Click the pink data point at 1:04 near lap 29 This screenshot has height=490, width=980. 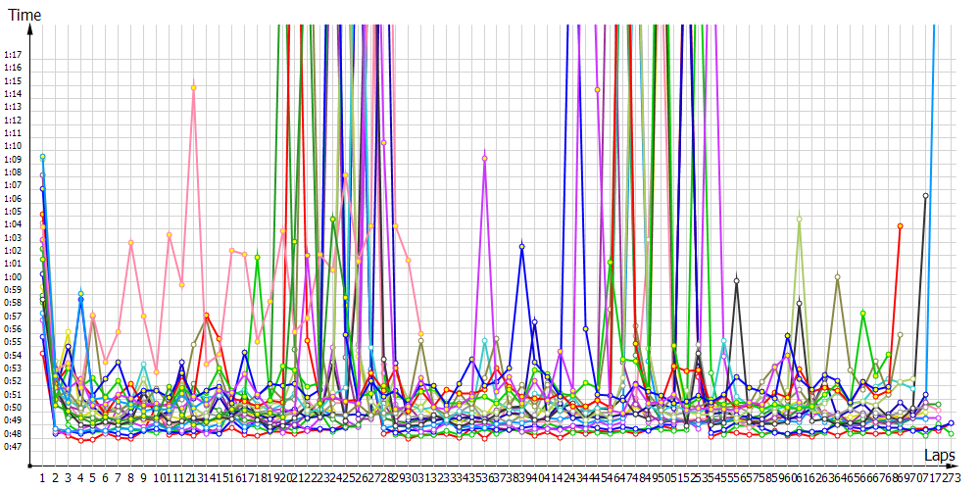[396, 225]
